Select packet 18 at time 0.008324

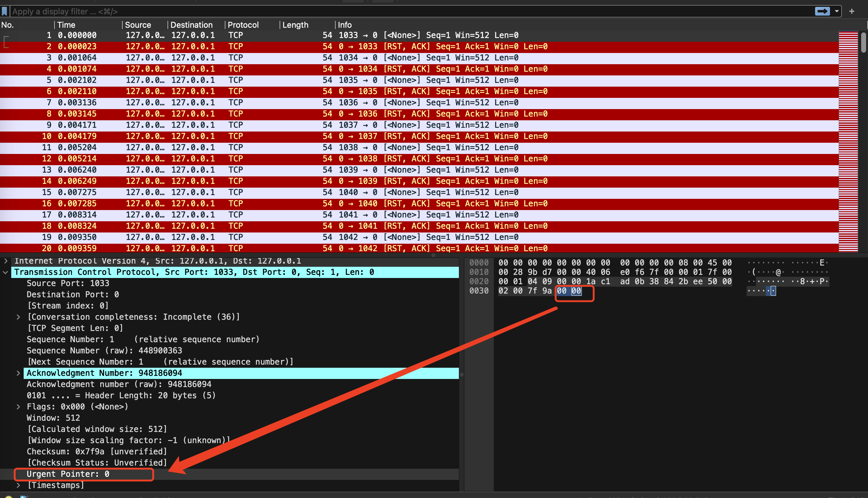pos(419,226)
